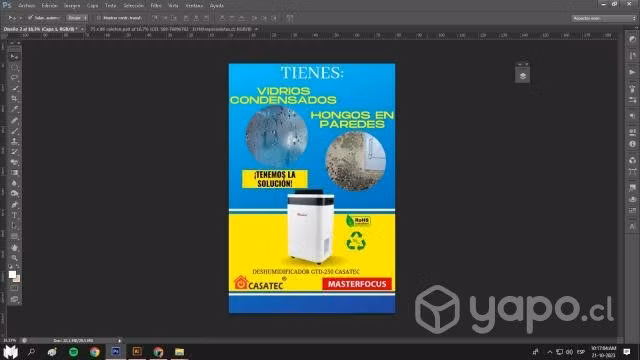The width and height of the screenshot is (640, 360).
Task: Select the Eraser tool
Action: [x=14, y=162]
